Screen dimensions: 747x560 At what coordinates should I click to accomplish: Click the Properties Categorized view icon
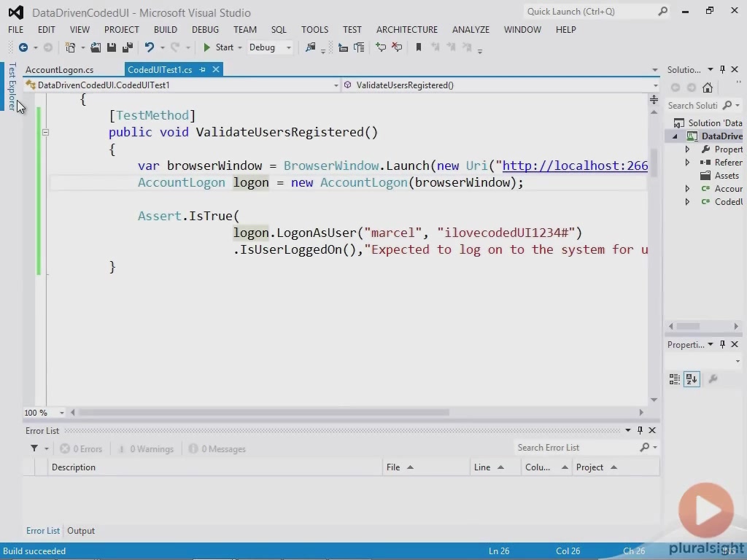674,379
